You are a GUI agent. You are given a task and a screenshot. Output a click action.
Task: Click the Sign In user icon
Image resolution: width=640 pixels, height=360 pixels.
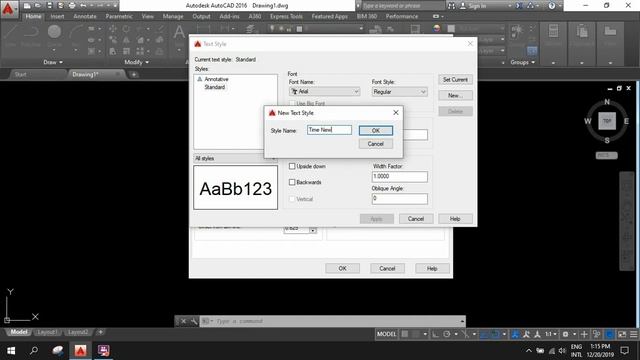(463, 6)
